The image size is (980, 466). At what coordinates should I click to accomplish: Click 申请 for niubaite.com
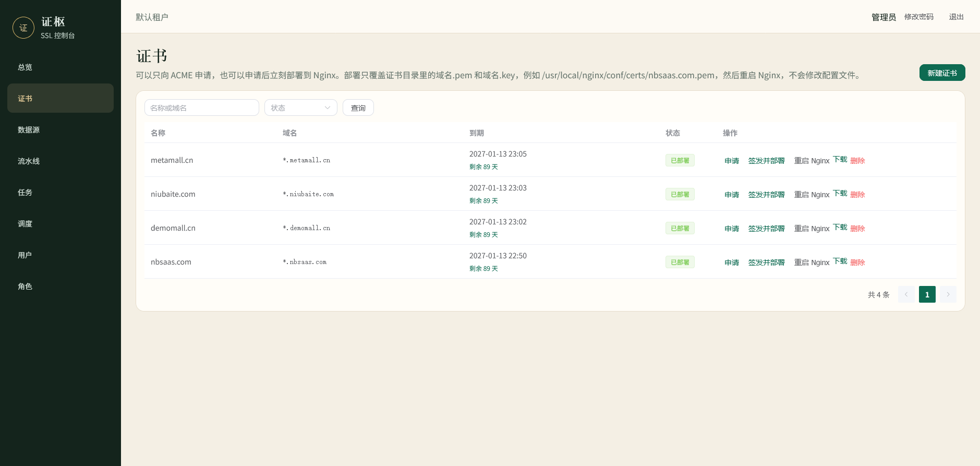click(732, 195)
